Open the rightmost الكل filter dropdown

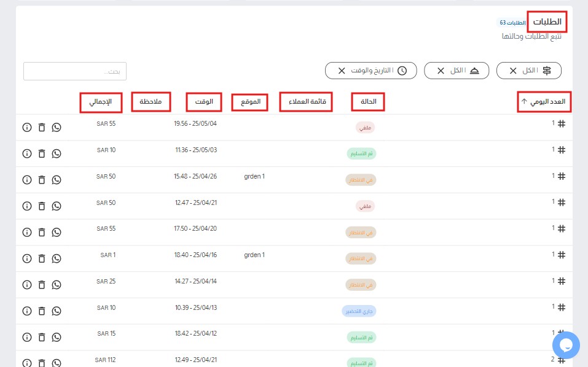click(536, 71)
